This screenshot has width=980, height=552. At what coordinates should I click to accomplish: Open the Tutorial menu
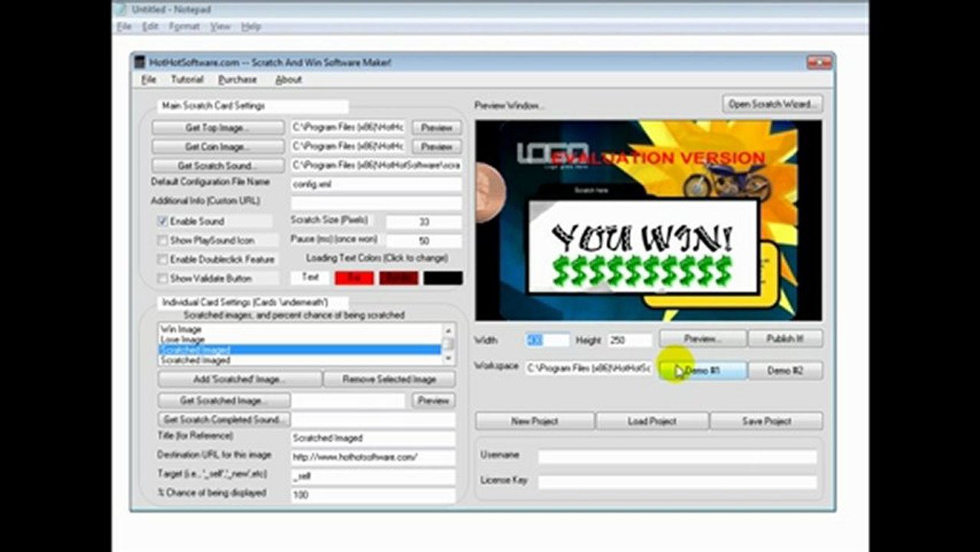point(187,80)
